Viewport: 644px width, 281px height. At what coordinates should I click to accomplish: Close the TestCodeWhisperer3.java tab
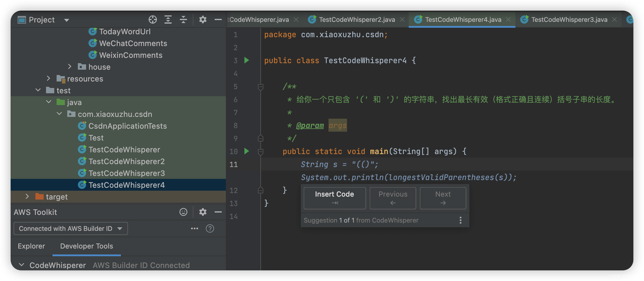pyautogui.click(x=615, y=19)
